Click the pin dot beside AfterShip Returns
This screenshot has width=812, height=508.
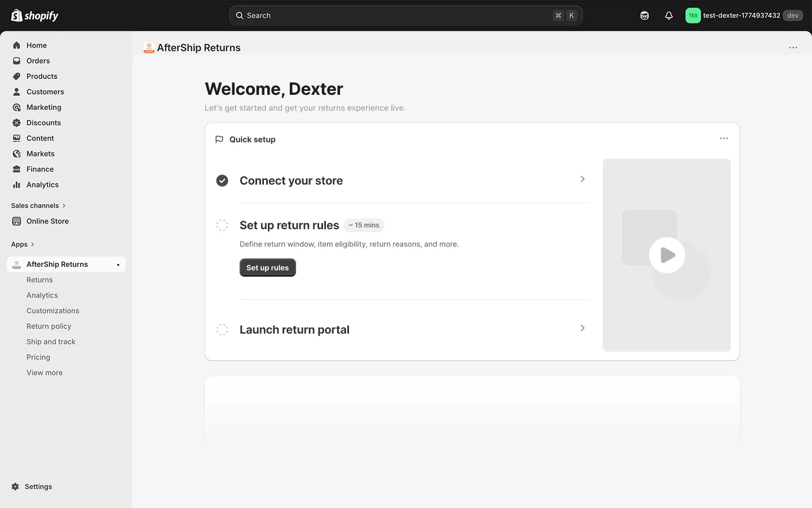[x=118, y=265]
